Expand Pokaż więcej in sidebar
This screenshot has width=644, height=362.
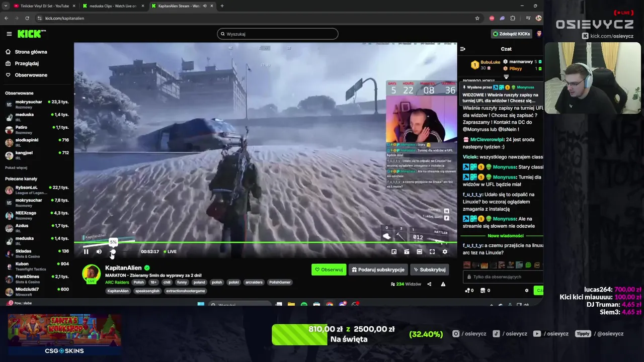click(16, 167)
